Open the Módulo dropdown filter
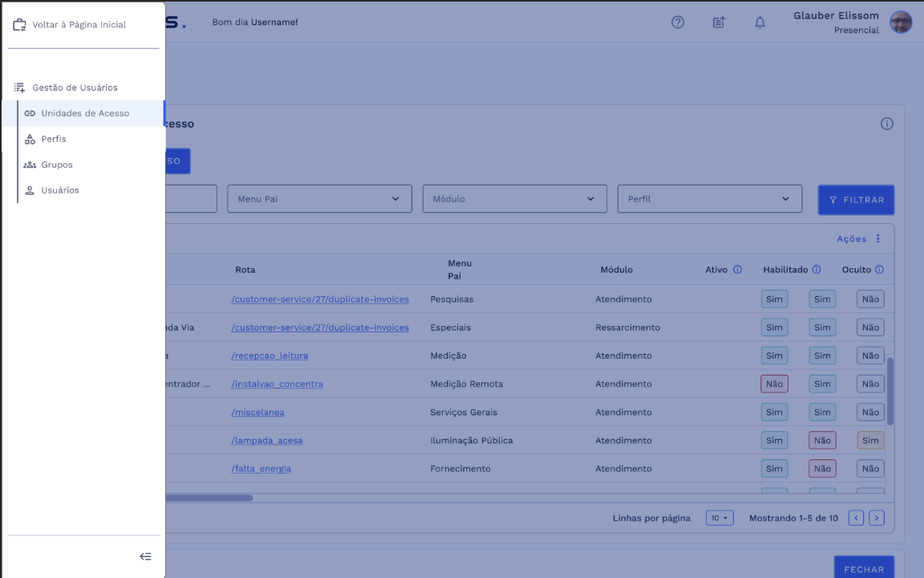The image size is (924, 578). [514, 199]
